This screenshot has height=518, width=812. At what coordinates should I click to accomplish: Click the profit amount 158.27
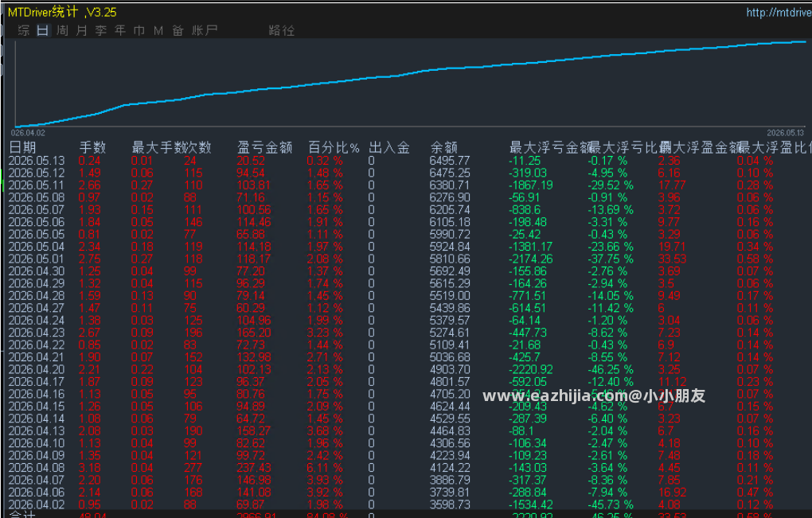tap(254, 431)
